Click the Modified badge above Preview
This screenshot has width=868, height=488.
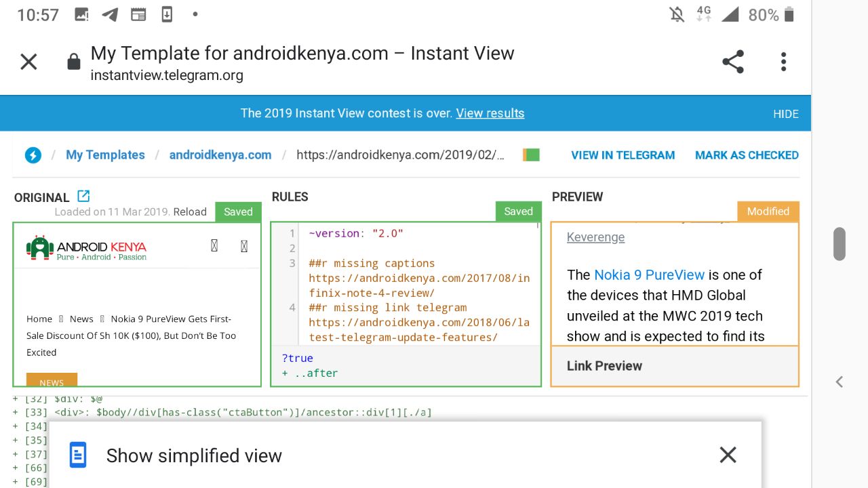pos(768,211)
